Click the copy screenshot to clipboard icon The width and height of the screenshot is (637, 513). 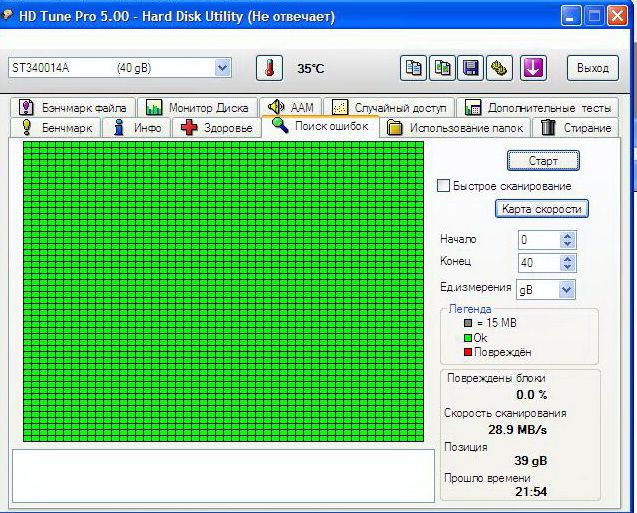[x=442, y=68]
